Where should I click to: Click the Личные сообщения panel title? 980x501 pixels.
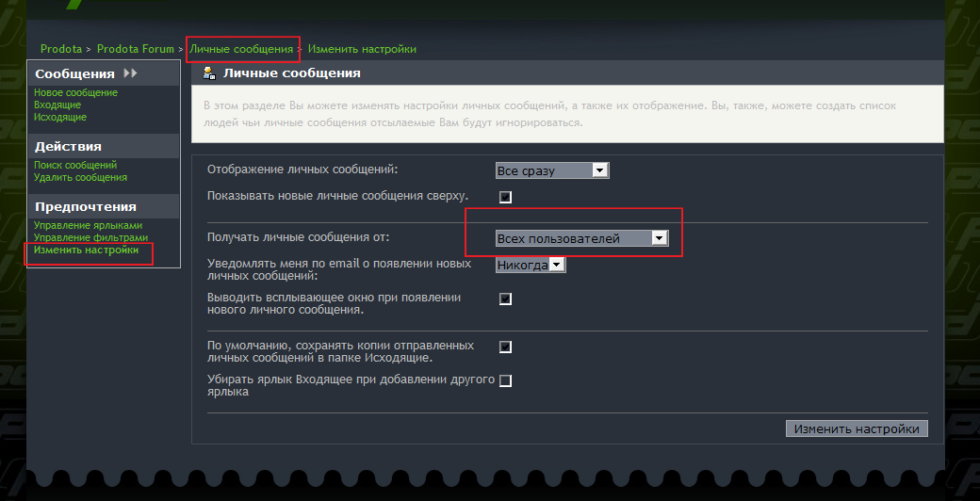pos(292,73)
